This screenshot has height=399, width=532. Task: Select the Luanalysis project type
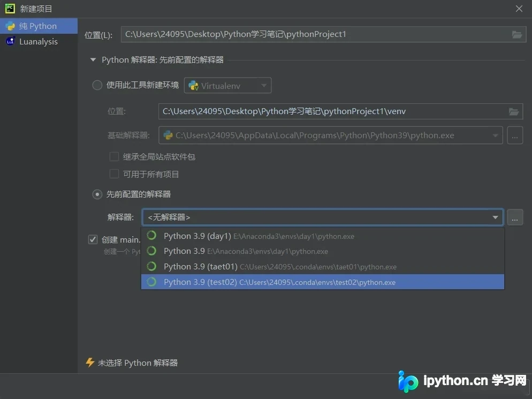coord(39,41)
